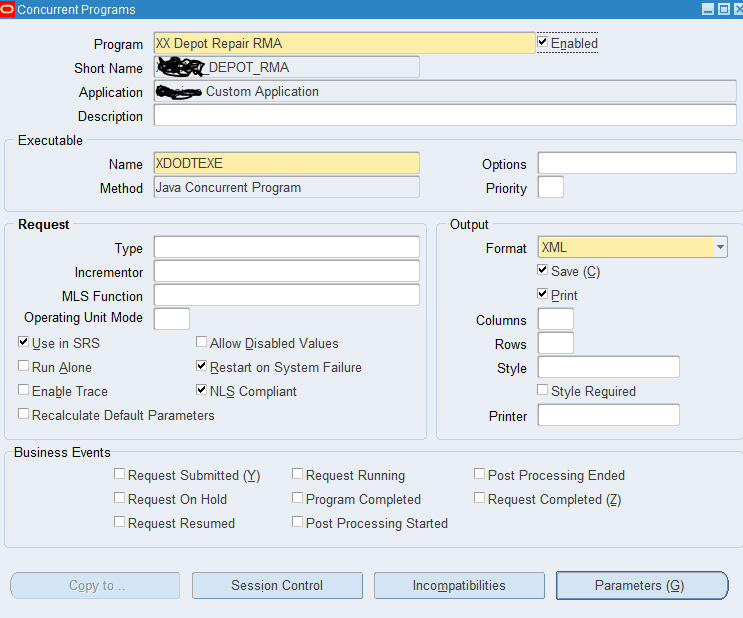
Task: Uncheck Restart on System Failure
Action: point(201,366)
